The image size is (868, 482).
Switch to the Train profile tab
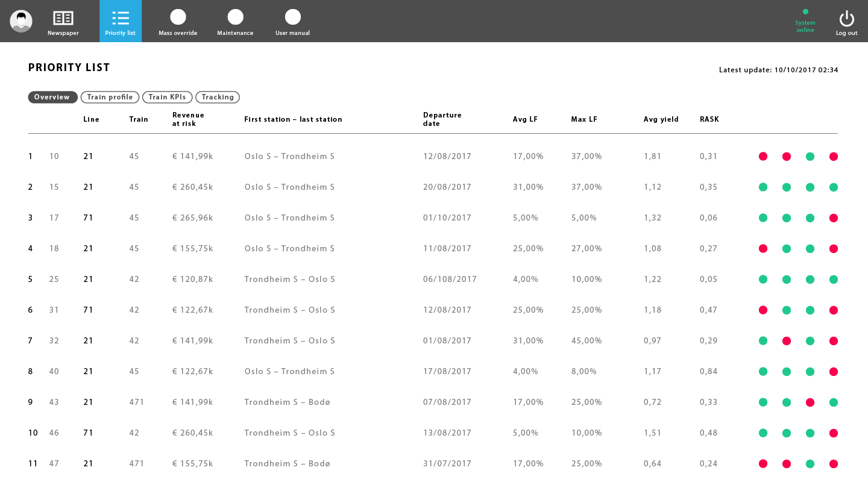110,97
